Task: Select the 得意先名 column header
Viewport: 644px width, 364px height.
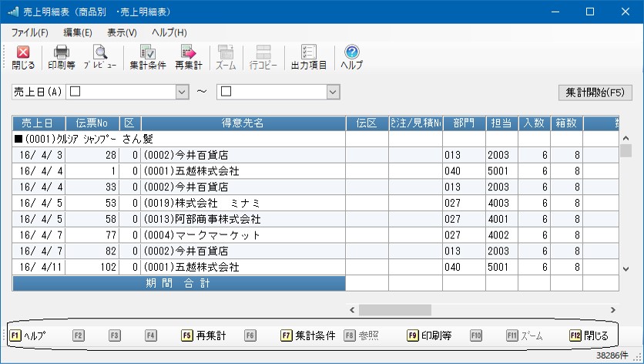Action: click(x=243, y=123)
